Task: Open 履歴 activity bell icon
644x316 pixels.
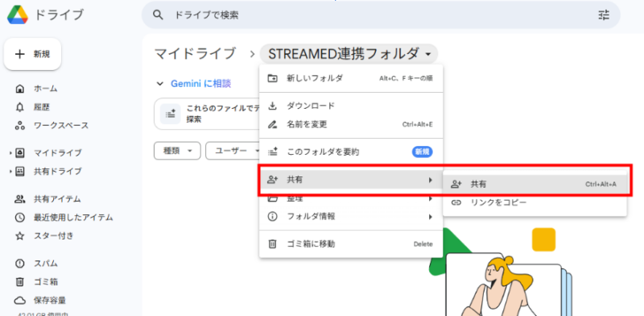Action: tap(19, 107)
